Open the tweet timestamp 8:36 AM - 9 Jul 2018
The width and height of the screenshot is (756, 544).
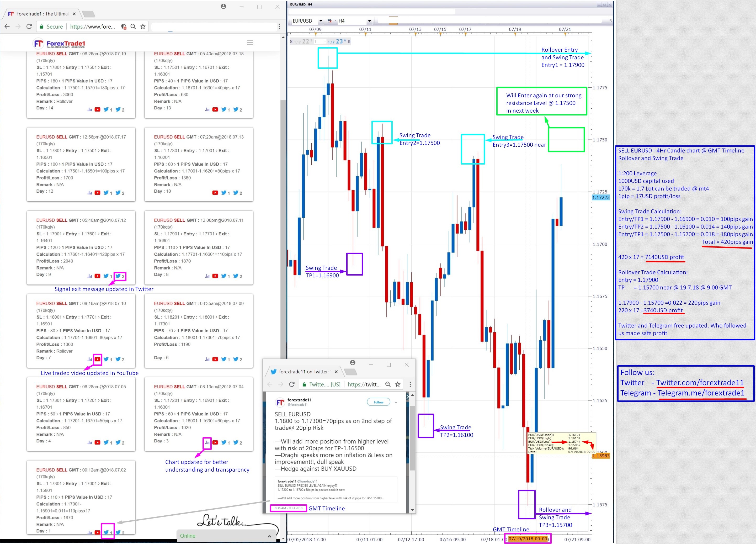pos(288,508)
